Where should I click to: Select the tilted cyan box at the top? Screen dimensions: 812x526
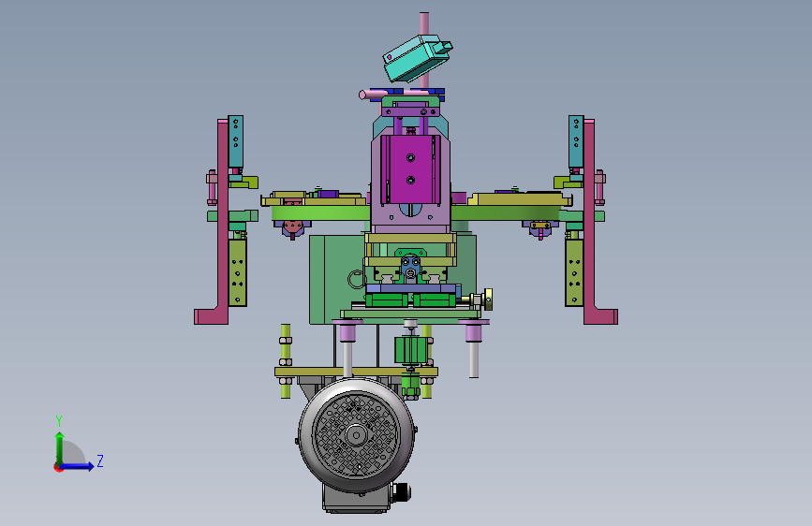pos(418,58)
